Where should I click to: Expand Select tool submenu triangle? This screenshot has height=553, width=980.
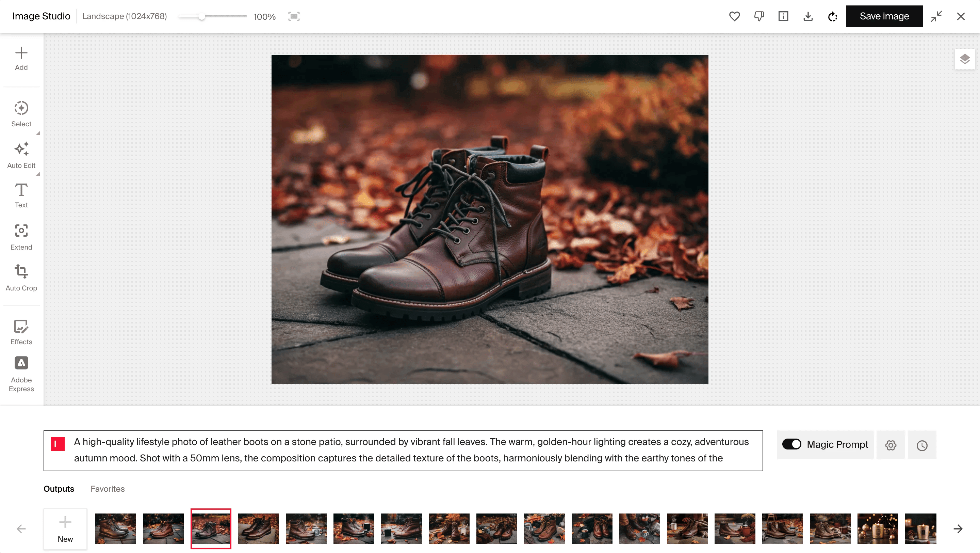coord(38,133)
